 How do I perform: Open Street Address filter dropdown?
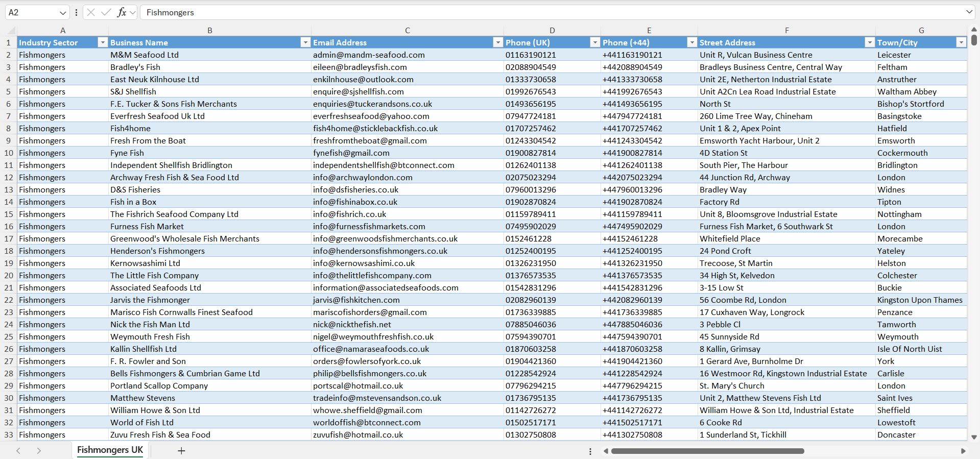click(870, 42)
